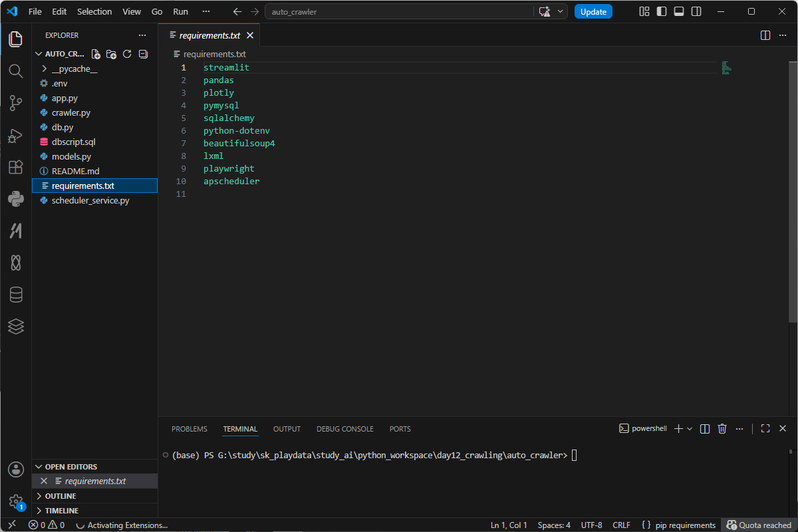798x532 pixels.
Task: Open the remote window indicator
Action: click(11, 525)
